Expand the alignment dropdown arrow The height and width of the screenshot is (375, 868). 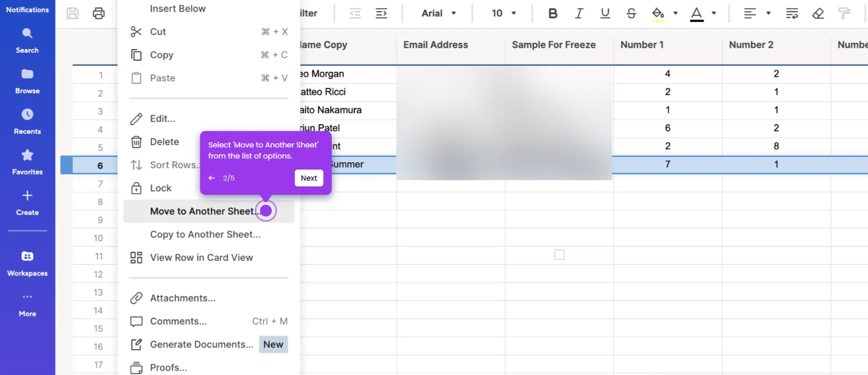click(x=768, y=13)
